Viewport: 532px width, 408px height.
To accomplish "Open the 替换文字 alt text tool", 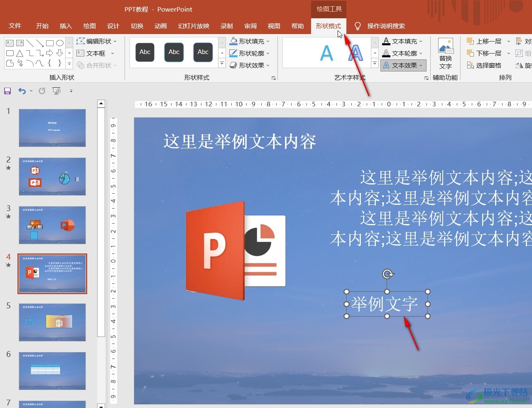I will coord(445,54).
